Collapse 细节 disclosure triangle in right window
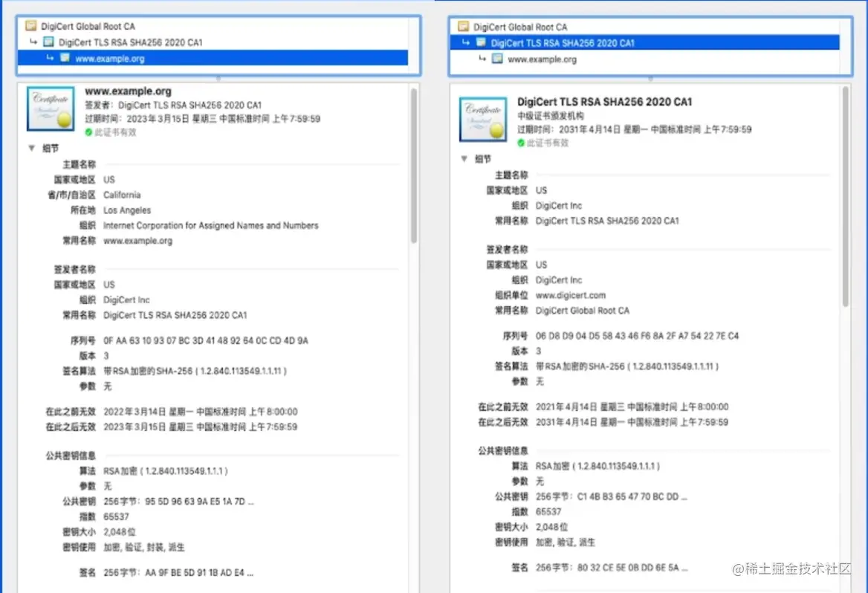 coord(464,159)
